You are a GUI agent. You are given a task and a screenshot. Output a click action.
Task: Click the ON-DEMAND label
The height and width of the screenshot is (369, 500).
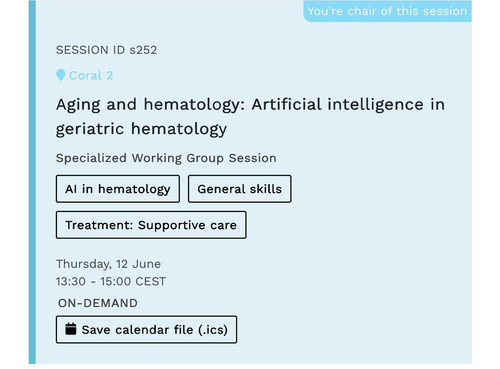click(x=98, y=303)
